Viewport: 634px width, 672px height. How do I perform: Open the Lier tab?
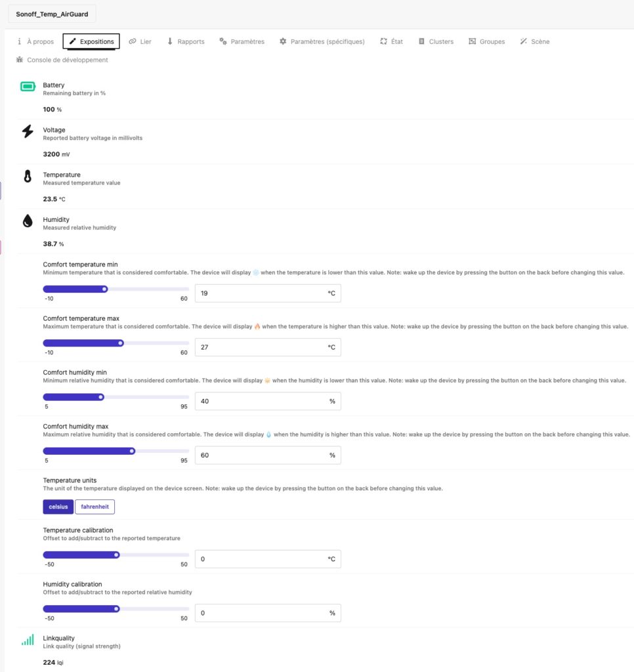140,41
